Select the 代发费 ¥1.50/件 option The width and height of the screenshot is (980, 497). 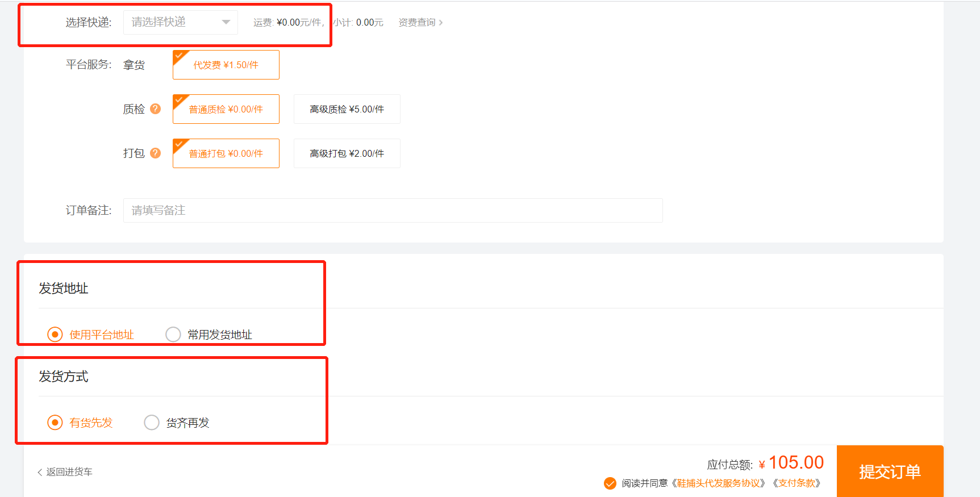point(226,65)
